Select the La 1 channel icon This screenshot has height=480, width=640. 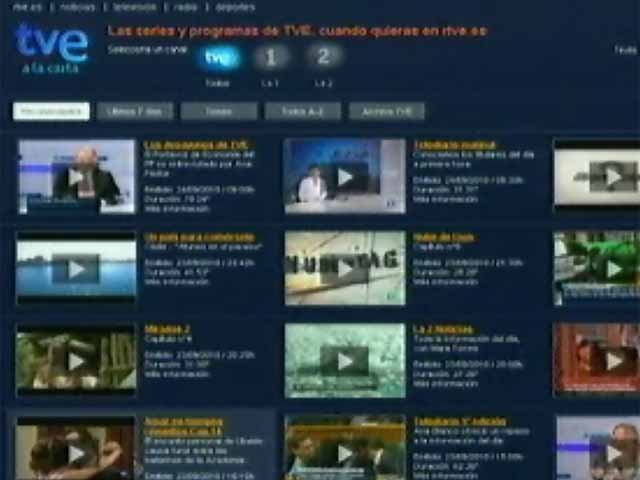pyautogui.click(x=270, y=58)
